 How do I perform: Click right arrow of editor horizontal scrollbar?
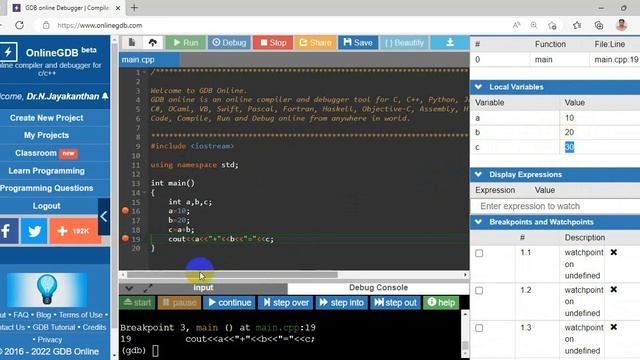[x=465, y=275]
